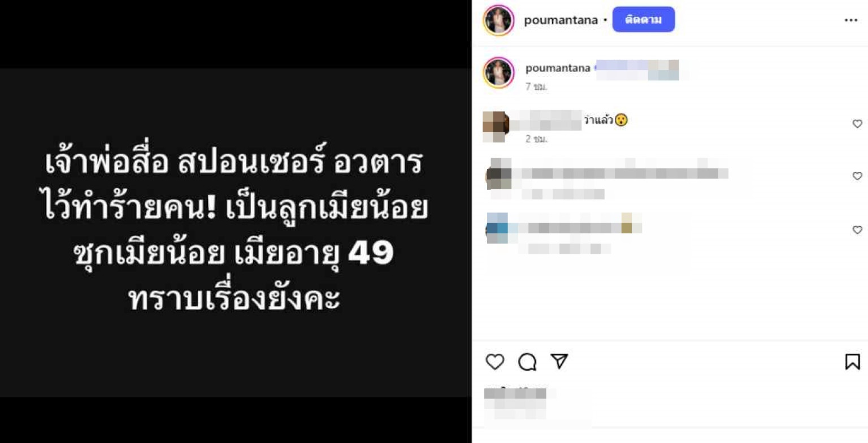Like the post with the heart icon
This screenshot has height=443, width=868.
(495, 362)
